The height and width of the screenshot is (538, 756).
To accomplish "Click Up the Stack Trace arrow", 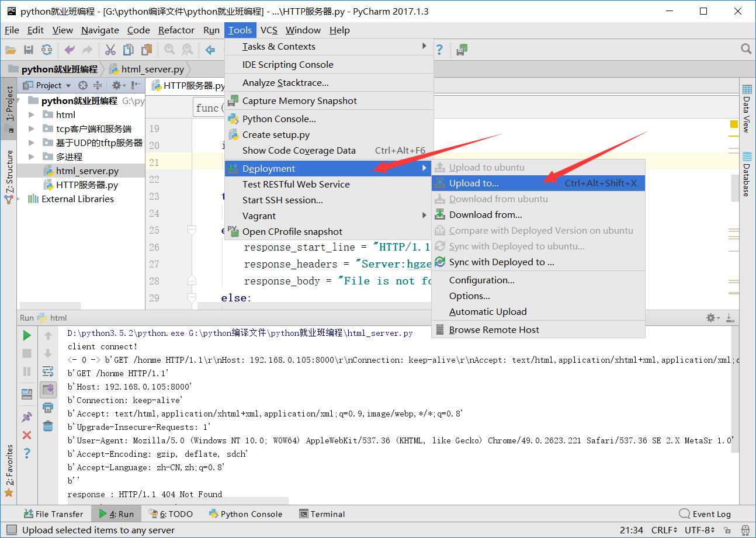I will pos(48,335).
